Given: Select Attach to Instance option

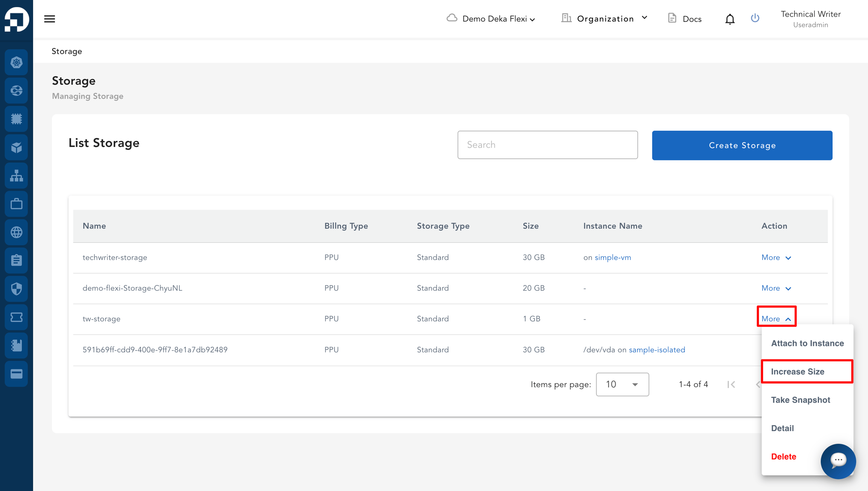Looking at the screenshot, I should (x=807, y=343).
